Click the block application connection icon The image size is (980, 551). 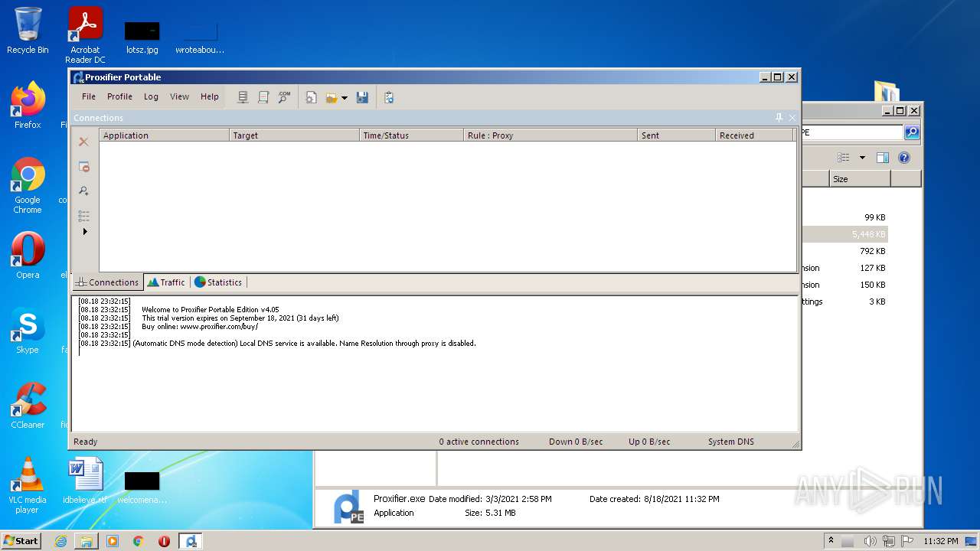pos(83,166)
